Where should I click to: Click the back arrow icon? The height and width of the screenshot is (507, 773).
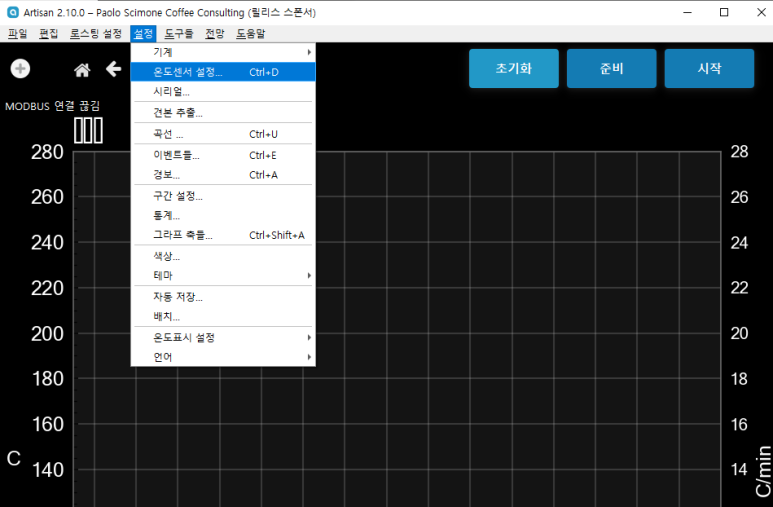pyautogui.click(x=113, y=69)
